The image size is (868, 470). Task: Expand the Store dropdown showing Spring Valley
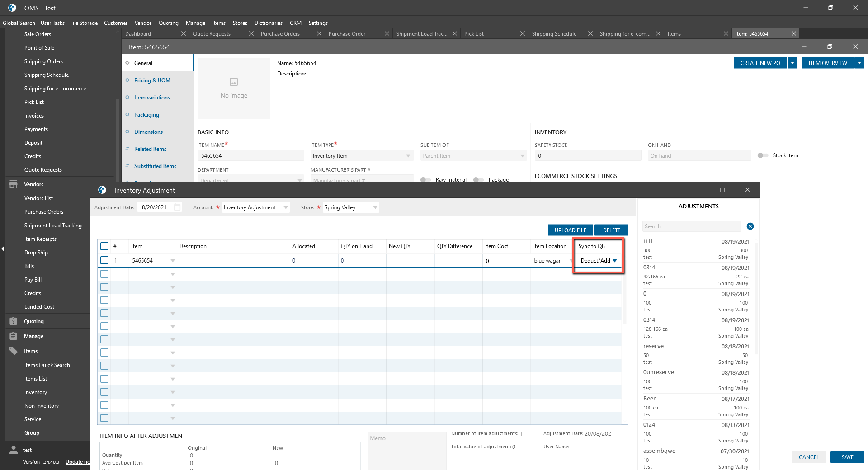pos(375,207)
